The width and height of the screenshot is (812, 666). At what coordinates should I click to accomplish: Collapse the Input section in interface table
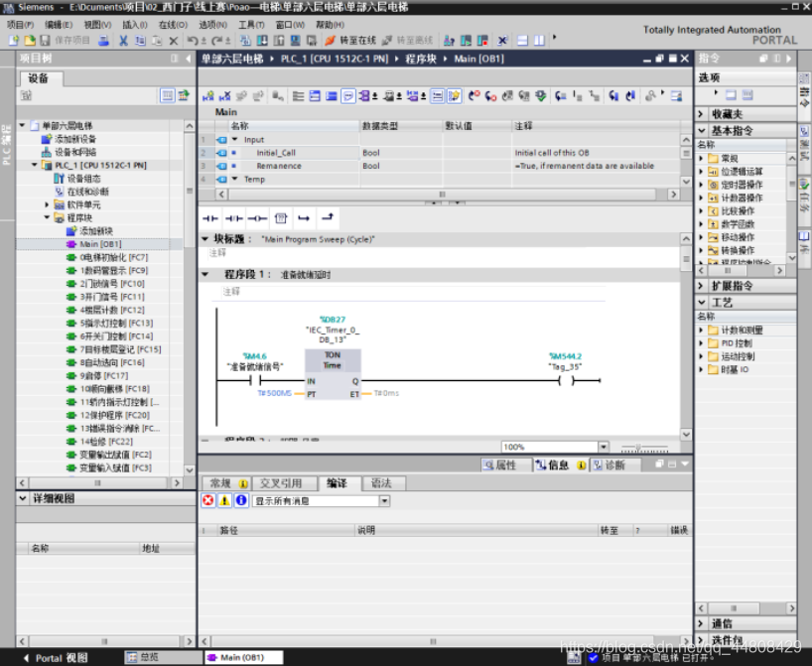[235, 139]
